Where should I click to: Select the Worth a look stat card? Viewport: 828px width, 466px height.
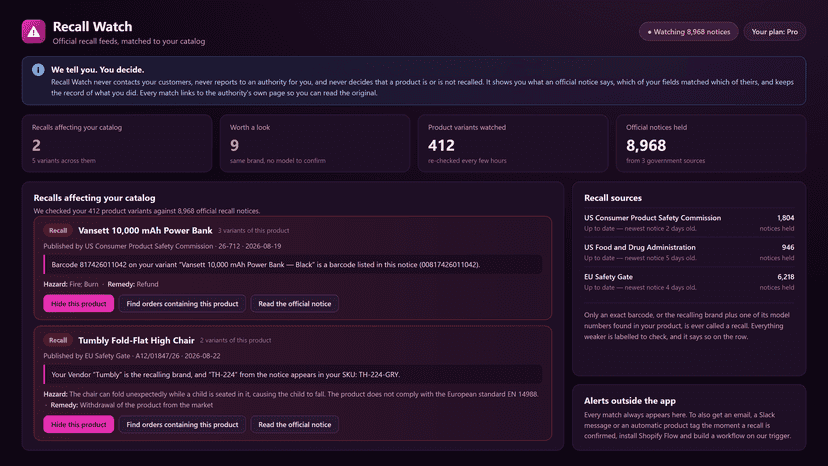(x=315, y=143)
